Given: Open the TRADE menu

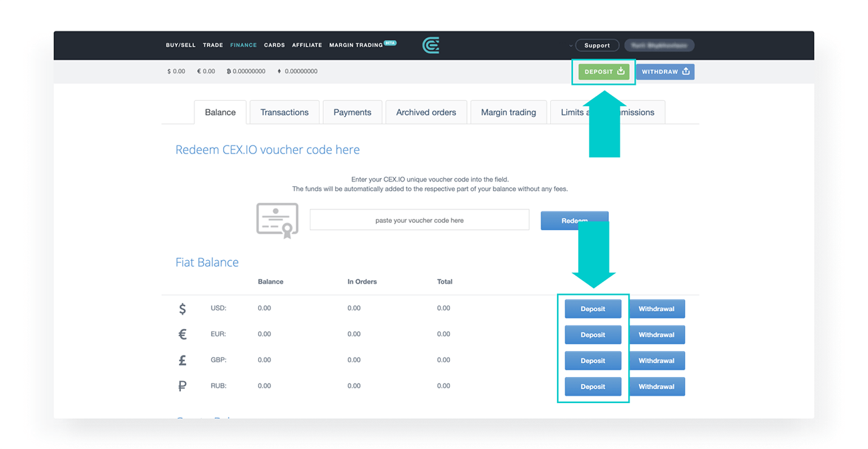Looking at the screenshot, I should pos(213,45).
